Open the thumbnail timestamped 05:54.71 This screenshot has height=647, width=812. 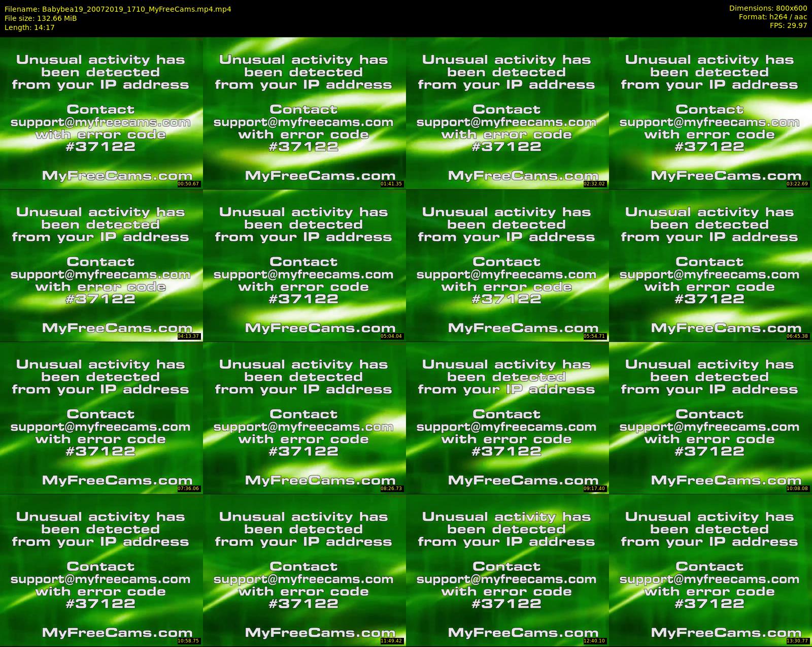(x=507, y=266)
